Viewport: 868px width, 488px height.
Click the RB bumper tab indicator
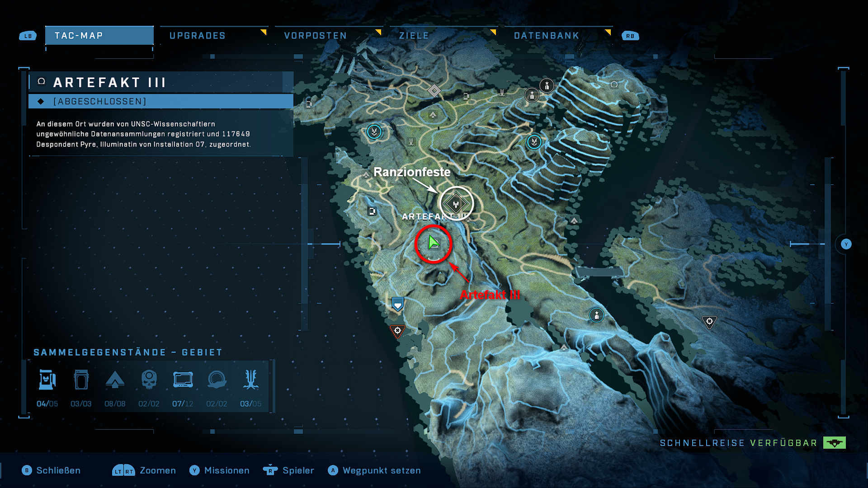(630, 36)
